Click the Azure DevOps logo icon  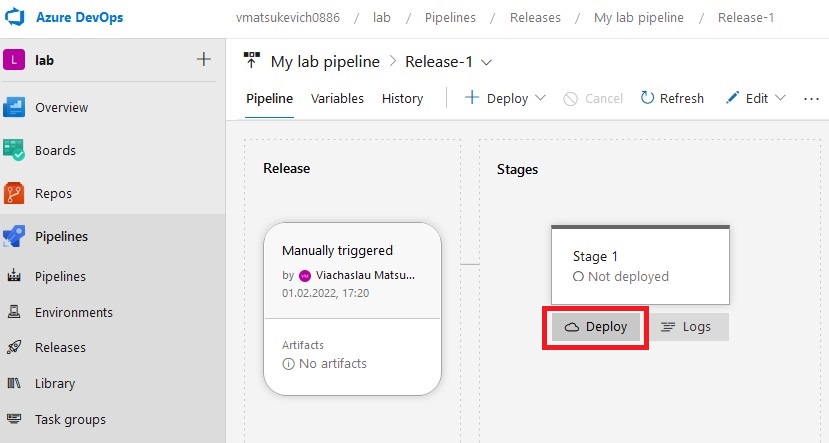16,17
